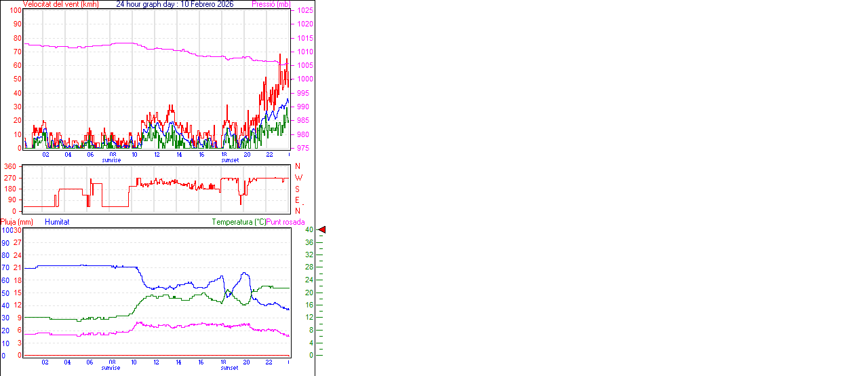Click the 'Pluja (mm)' legend label
Viewport: 868px width, 376px height.
click(x=17, y=222)
